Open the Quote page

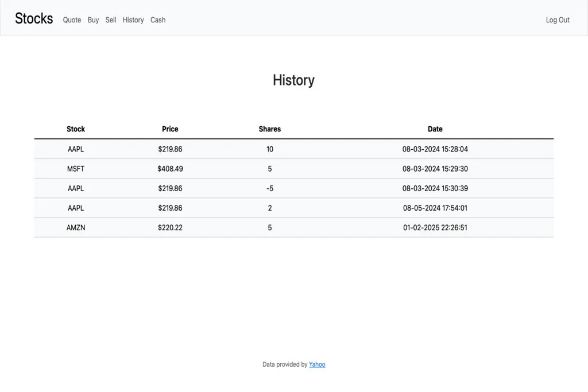pyautogui.click(x=72, y=20)
